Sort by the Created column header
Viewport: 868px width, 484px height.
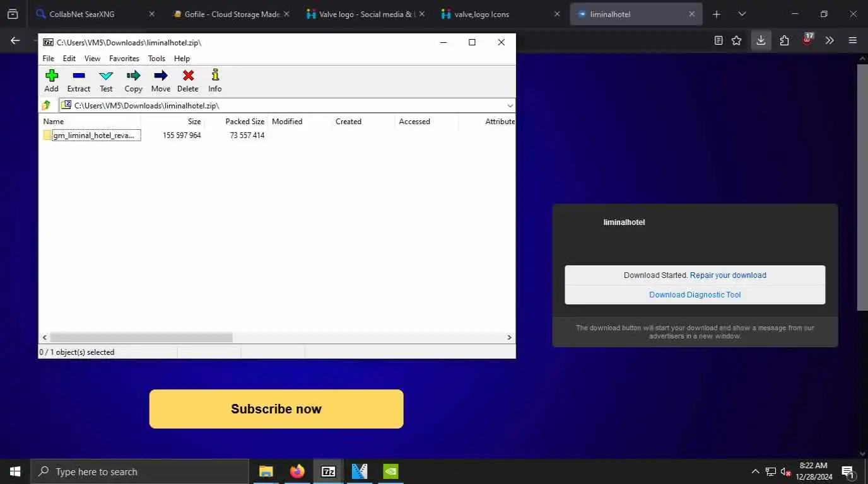363,122
